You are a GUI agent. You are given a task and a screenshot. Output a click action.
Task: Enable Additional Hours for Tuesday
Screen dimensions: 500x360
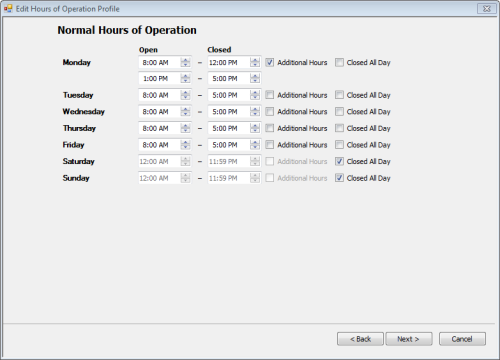(270, 95)
